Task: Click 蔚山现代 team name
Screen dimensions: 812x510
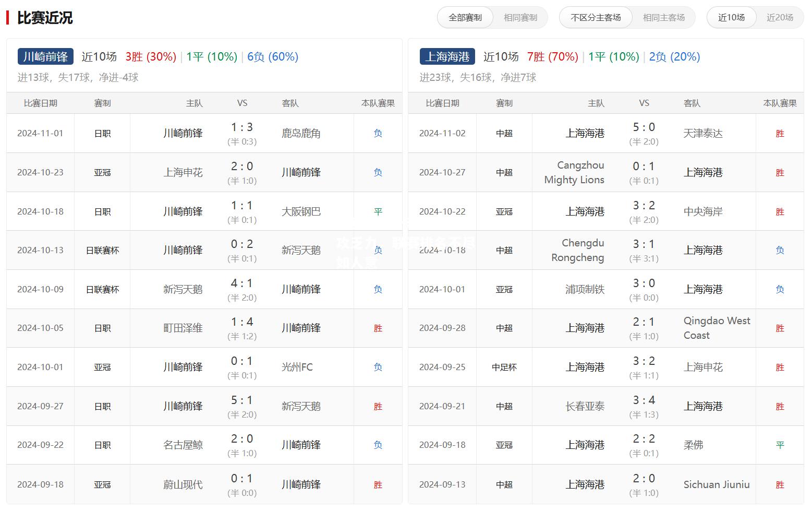Action: [183, 484]
